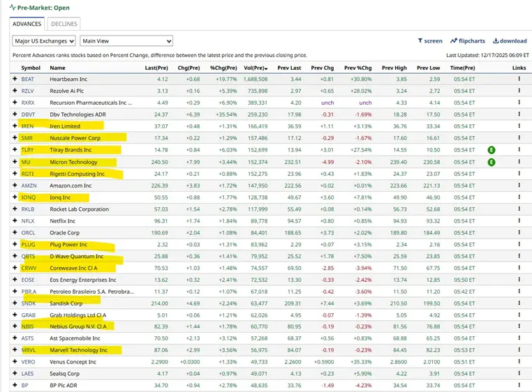Image resolution: width=532 pixels, height=392 pixels.
Task: Expand the MU row plus icon
Action: [15, 162]
